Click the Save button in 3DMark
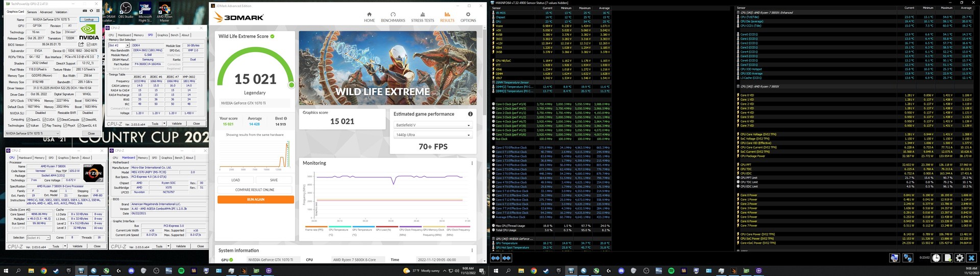This screenshot has height=276, width=980. coord(274,180)
